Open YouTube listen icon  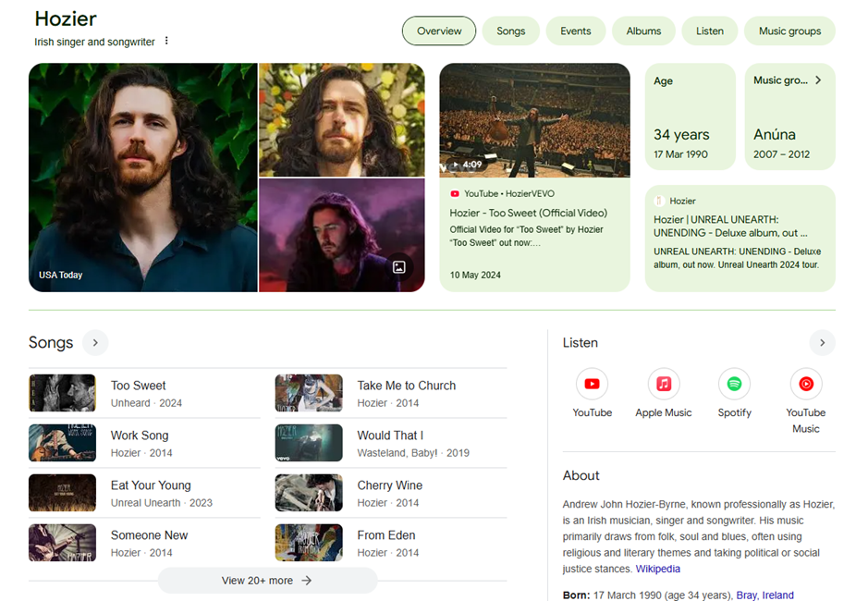pyautogui.click(x=592, y=384)
